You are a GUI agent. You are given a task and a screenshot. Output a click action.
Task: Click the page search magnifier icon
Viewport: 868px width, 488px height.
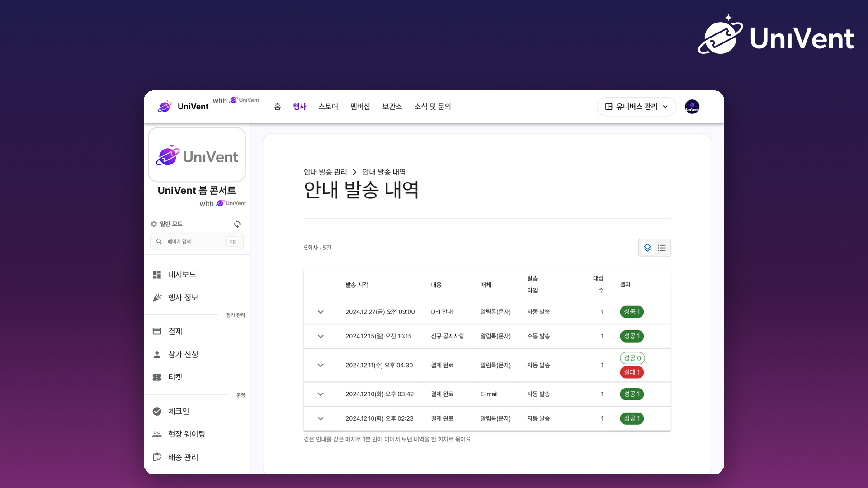point(159,242)
